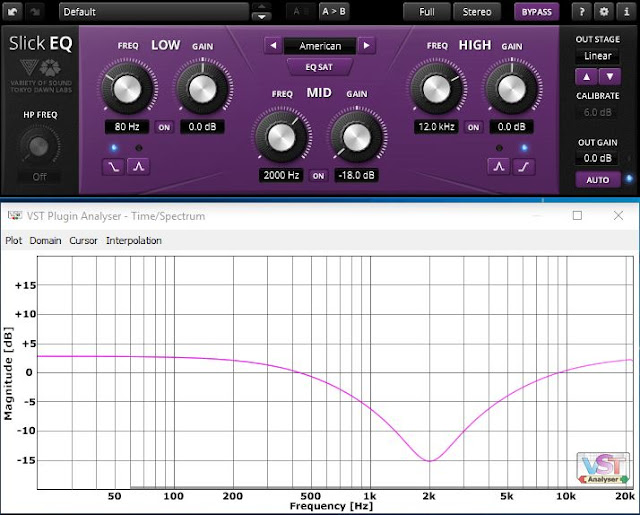This screenshot has width=640, height=515.
Task: Click the -18.0 dB MID gain readout
Action: pos(356,175)
